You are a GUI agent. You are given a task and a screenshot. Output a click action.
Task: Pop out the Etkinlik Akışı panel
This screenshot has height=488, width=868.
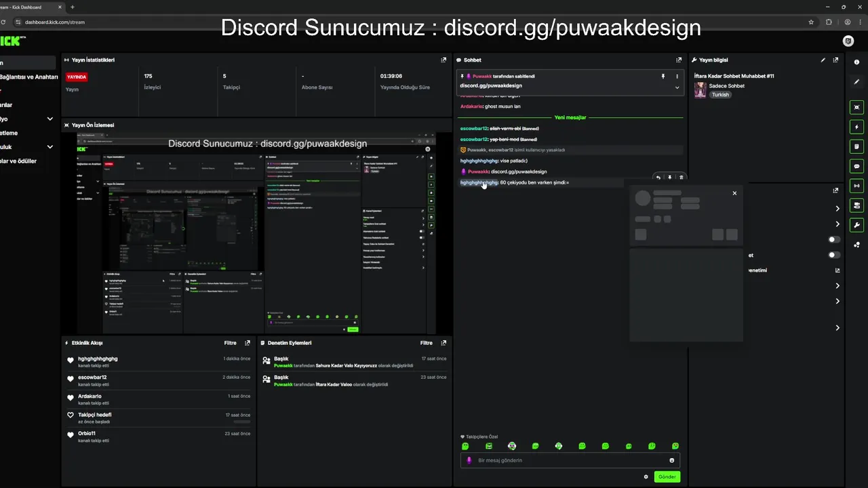[x=248, y=343]
